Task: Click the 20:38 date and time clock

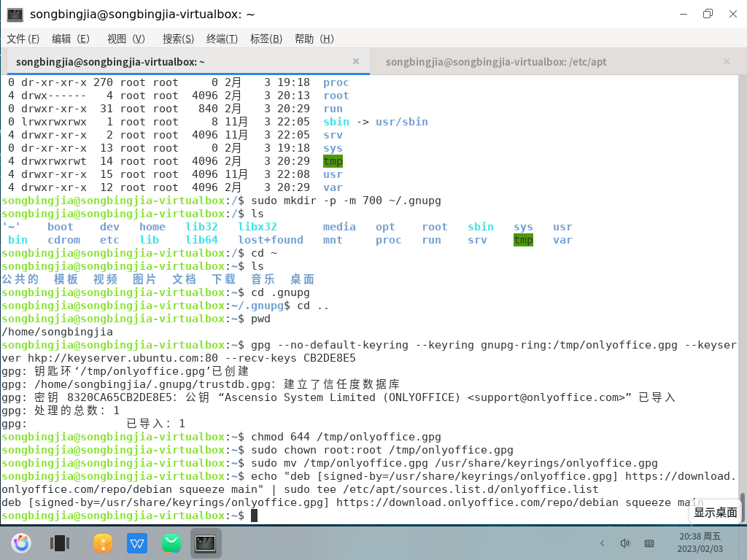Action: pyautogui.click(x=700, y=542)
